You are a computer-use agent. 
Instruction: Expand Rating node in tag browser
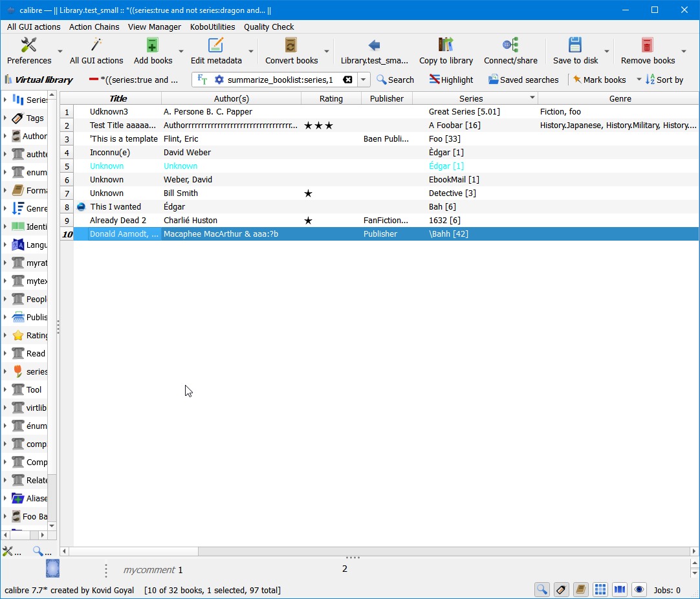[5, 335]
